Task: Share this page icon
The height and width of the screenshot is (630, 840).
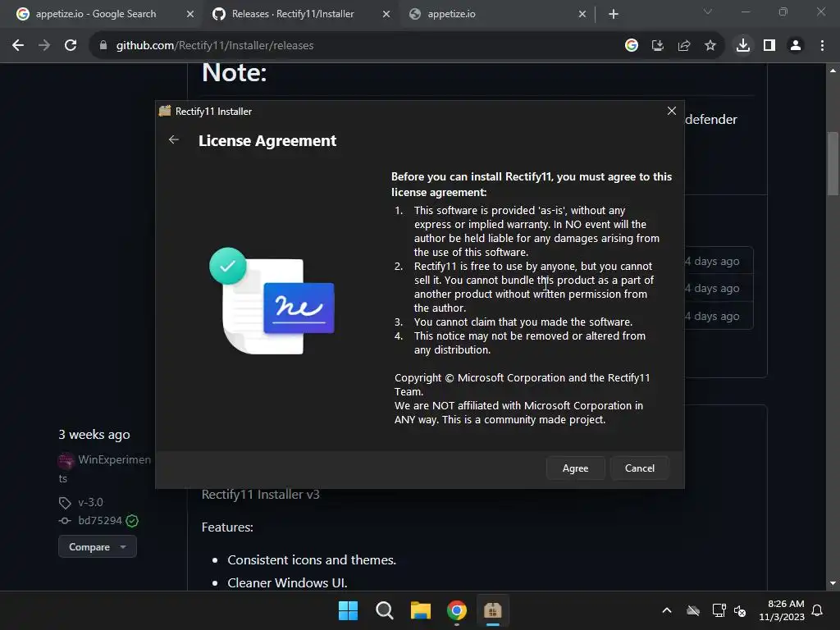Action: (x=684, y=46)
